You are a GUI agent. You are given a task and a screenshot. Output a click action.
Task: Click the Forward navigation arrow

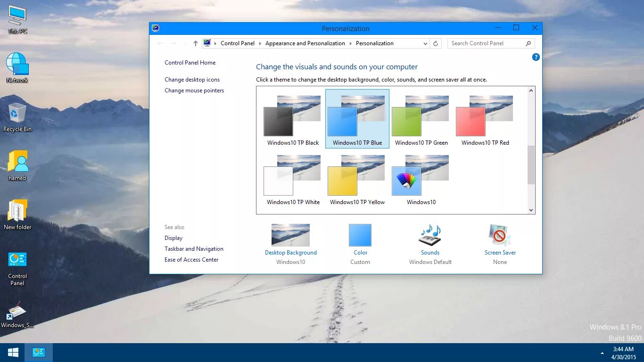click(x=173, y=43)
